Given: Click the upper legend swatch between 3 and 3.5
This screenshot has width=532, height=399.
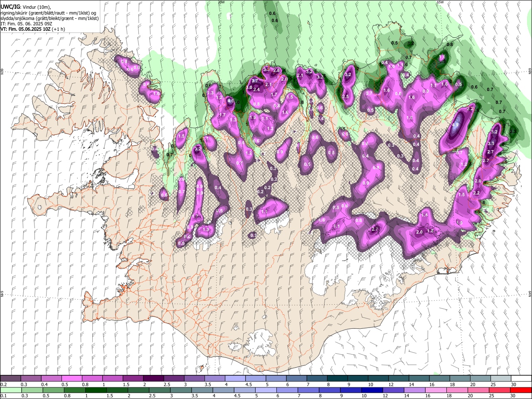Looking at the screenshot, I should 194,379.
